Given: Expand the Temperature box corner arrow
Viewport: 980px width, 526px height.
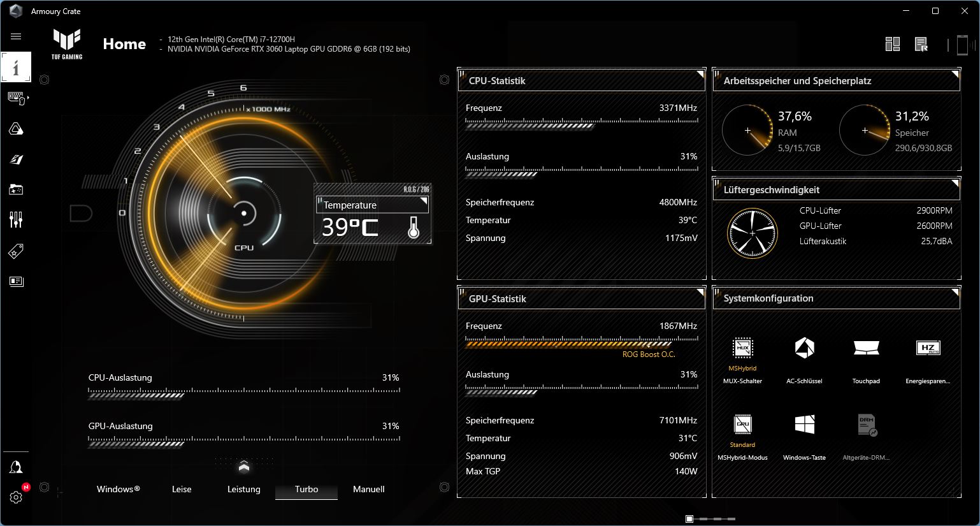Looking at the screenshot, I should point(424,201).
